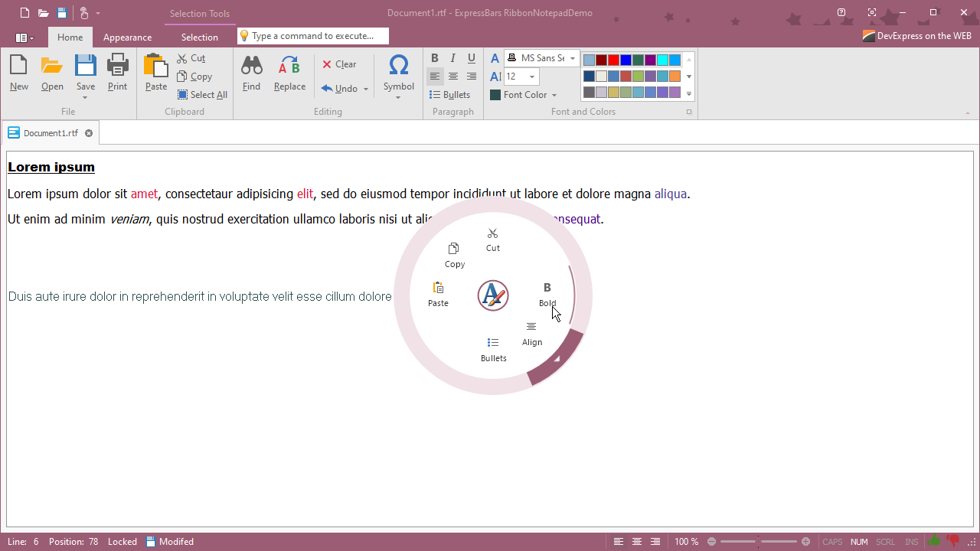The width and height of the screenshot is (980, 551).
Task: Switch to the Appearance ribbon tab
Action: [127, 37]
